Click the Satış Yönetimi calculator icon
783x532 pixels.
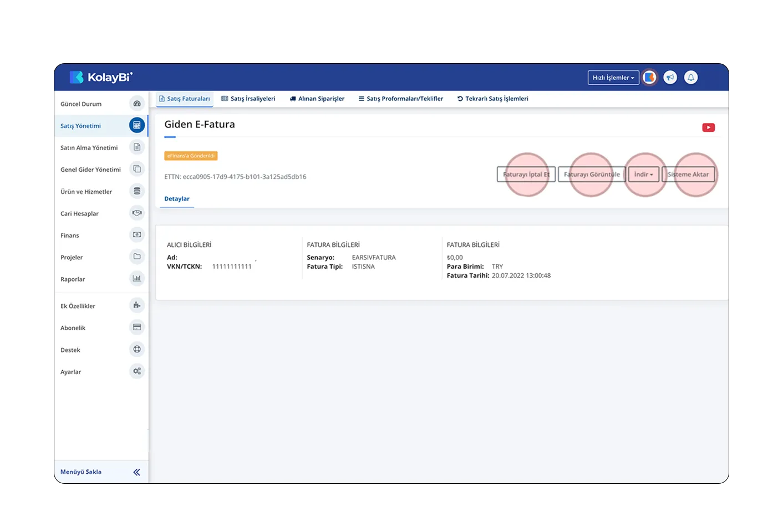coord(137,125)
